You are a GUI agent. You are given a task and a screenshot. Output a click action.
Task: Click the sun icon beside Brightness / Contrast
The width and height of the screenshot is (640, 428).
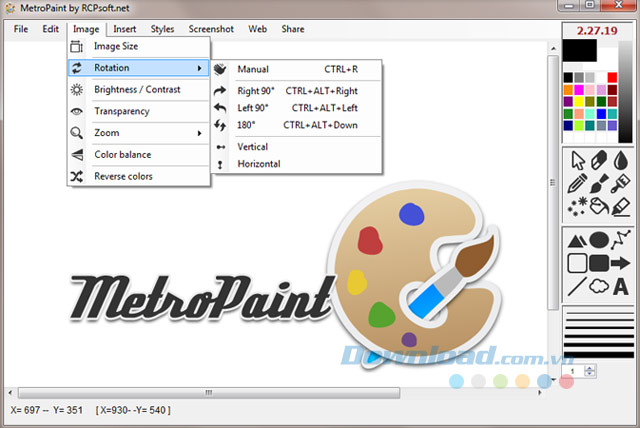pos(77,89)
